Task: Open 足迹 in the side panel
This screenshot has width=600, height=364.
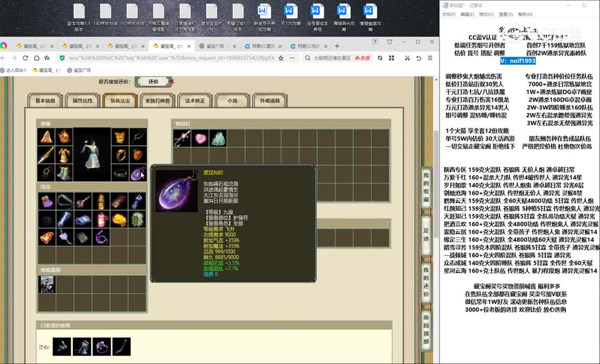Action: [x=426, y=235]
